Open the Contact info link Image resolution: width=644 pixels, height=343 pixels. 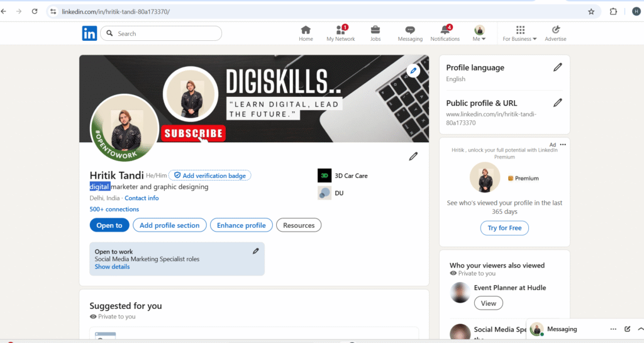[142, 198]
